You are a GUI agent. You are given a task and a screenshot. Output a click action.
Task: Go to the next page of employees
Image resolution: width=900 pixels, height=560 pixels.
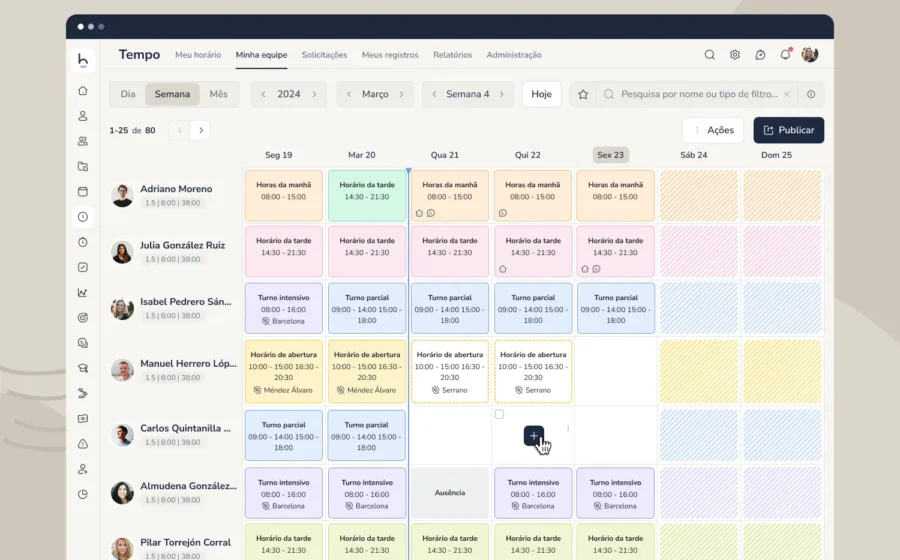[x=201, y=130]
